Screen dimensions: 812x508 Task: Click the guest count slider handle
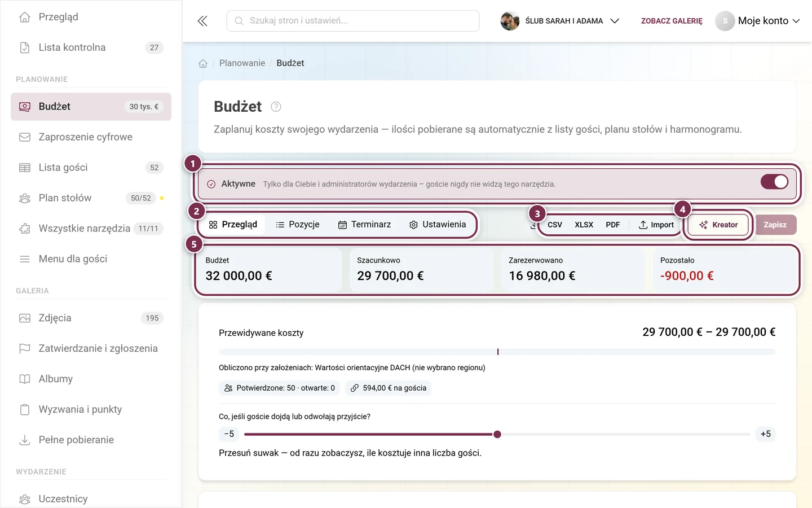click(497, 434)
